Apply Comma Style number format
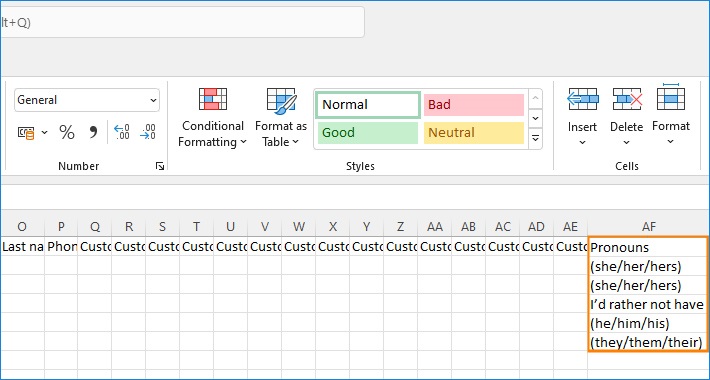Image resolution: width=710 pixels, height=380 pixels. click(93, 133)
